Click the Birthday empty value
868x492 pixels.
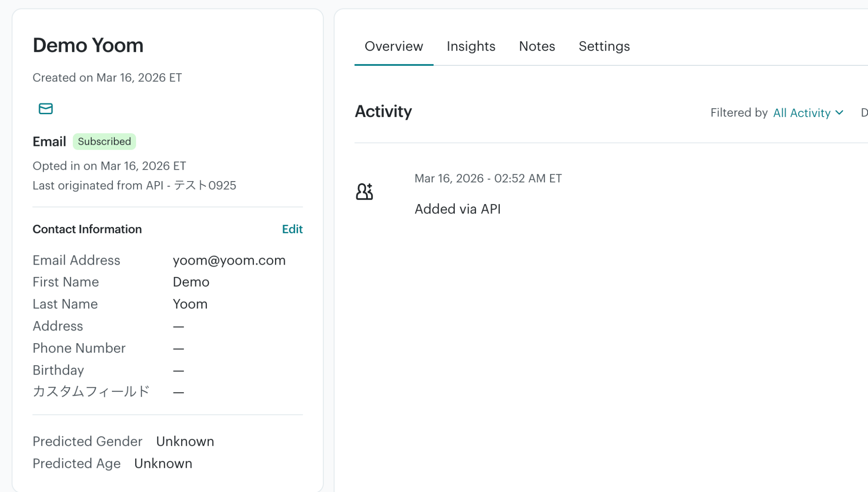(x=178, y=371)
